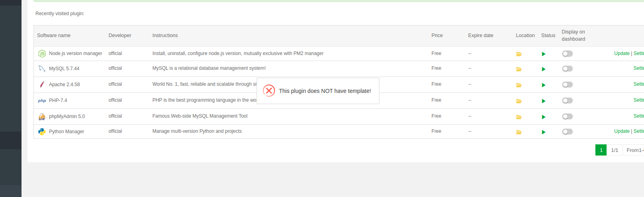Enable dashboard display for Node.js version manager
Image resolution: width=644 pixels, height=197 pixels.
point(567,53)
